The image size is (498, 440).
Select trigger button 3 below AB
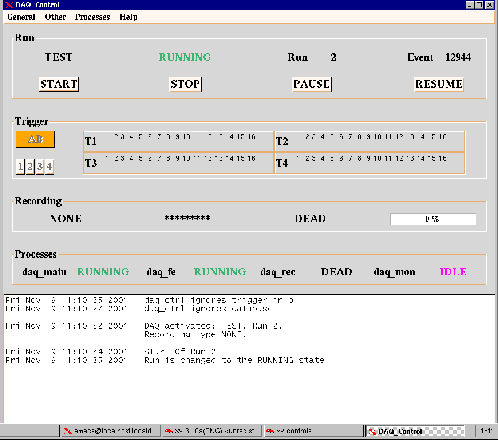[x=40, y=166]
